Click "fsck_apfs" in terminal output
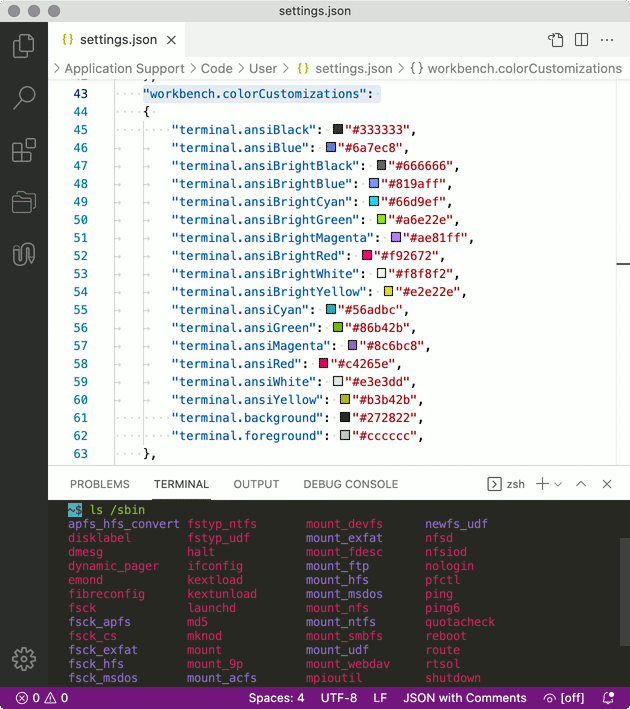Image resolution: width=630 pixels, height=709 pixels. 99,622
